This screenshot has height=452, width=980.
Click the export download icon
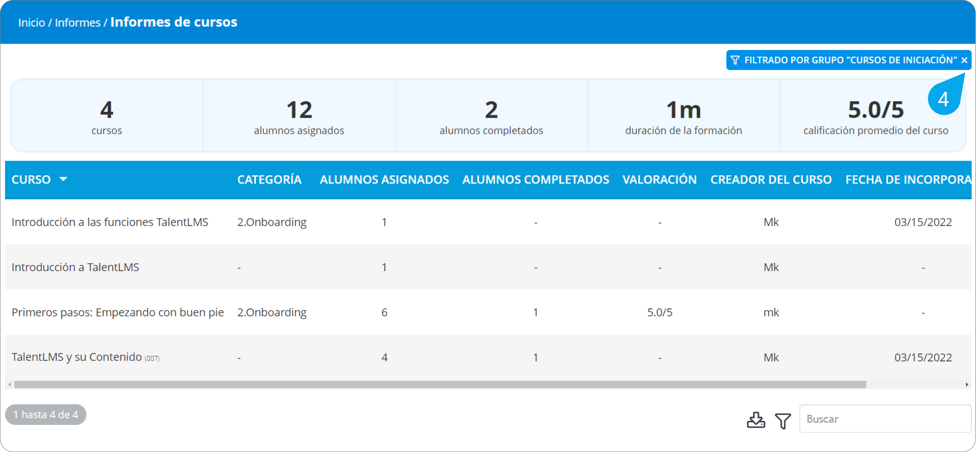pyautogui.click(x=756, y=420)
